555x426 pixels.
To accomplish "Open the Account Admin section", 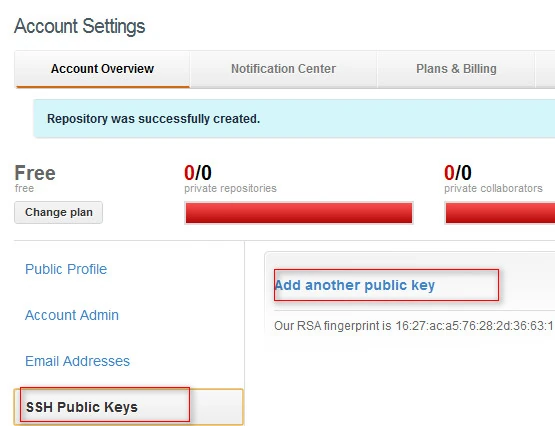I will tap(72, 315).
